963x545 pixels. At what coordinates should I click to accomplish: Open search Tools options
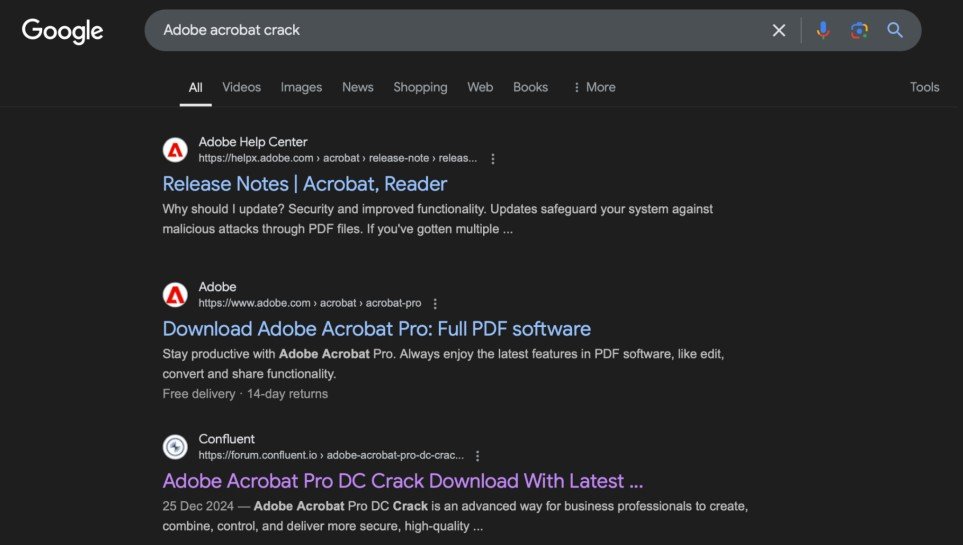pos(924,87)
